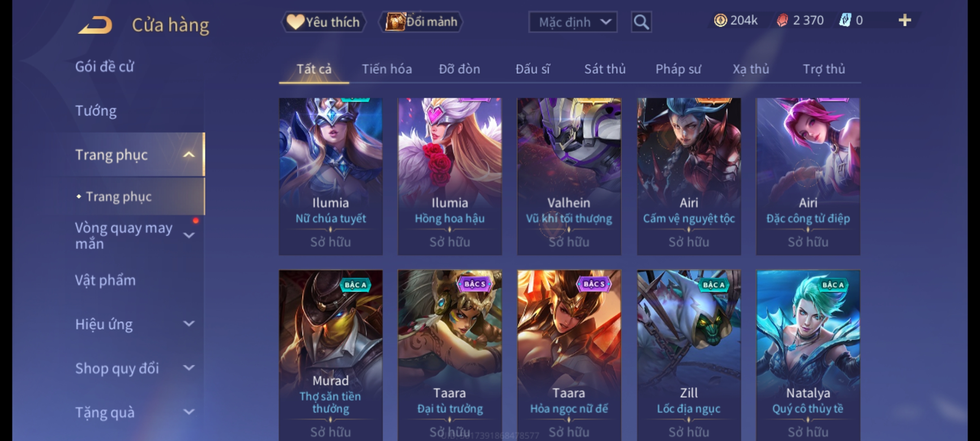Image resolution: width=980 pixels, height=441 pixels.
Task: Click the plus icon to add currency
Action: (905, 20)
